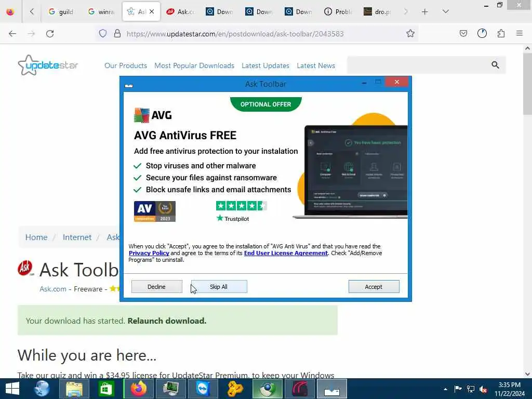The image size is (532, 399).
Task: Click the Internet breadcrumb link
Action: point(77,237)
